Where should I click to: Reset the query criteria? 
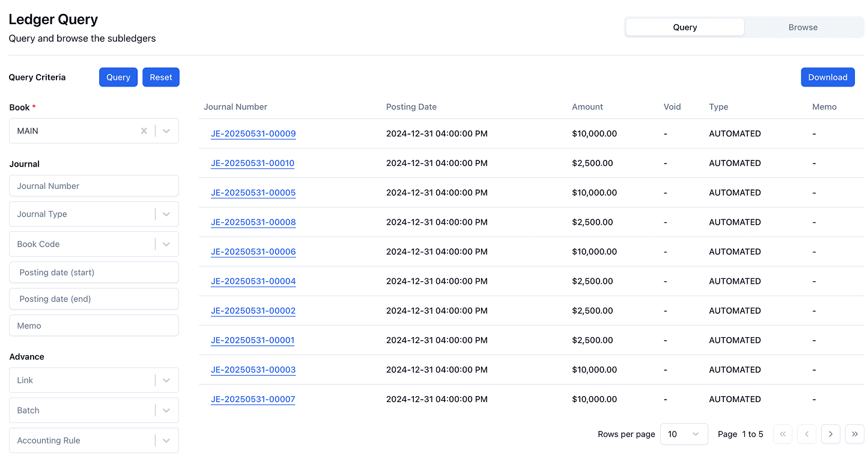pyautogui.click(x=161, y=77)
